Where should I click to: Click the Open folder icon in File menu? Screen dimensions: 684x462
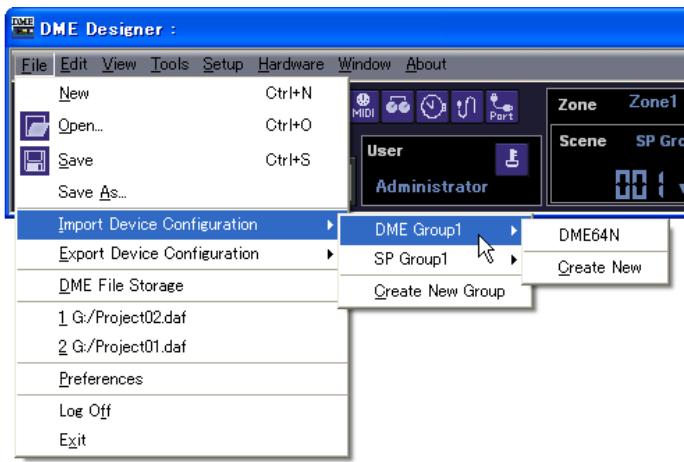(x=35, y=126)
